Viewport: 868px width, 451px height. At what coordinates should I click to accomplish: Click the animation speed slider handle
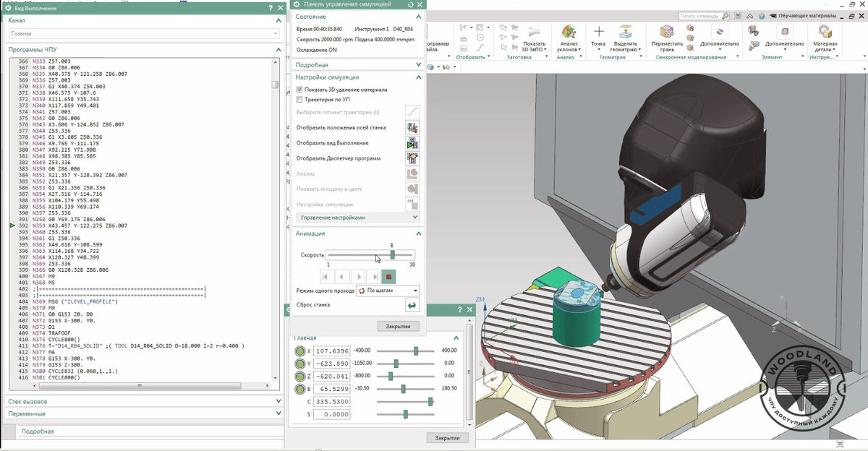[392, 255]
